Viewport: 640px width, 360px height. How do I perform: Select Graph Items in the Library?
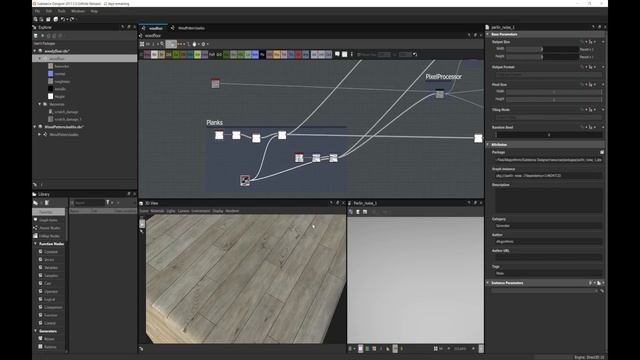(x=48, y=220)
